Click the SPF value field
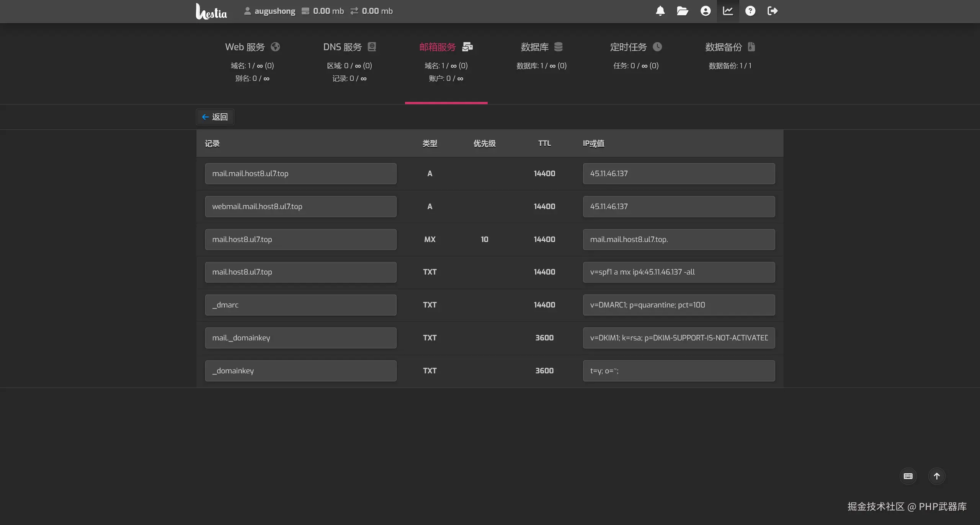 (x=678, y=272)
